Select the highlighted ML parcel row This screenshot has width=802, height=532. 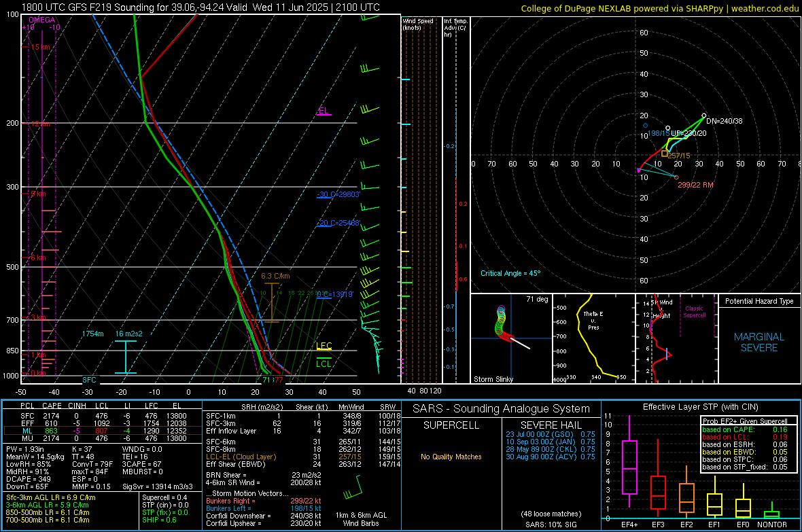click(103, 431)
